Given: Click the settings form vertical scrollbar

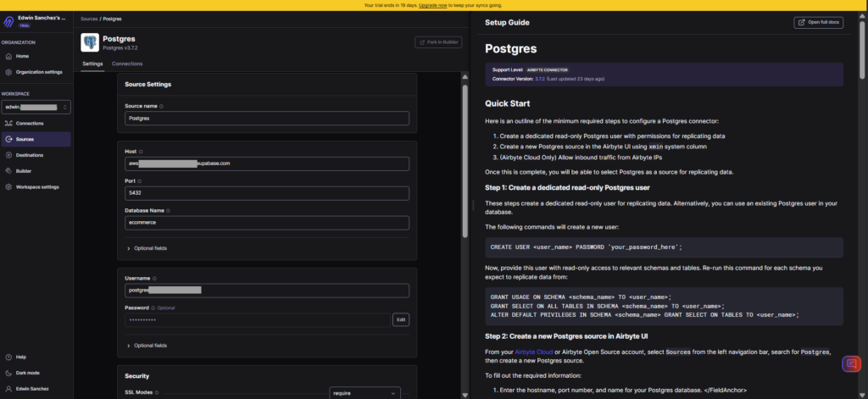Looking at the screenshot, I should point(465,160).
